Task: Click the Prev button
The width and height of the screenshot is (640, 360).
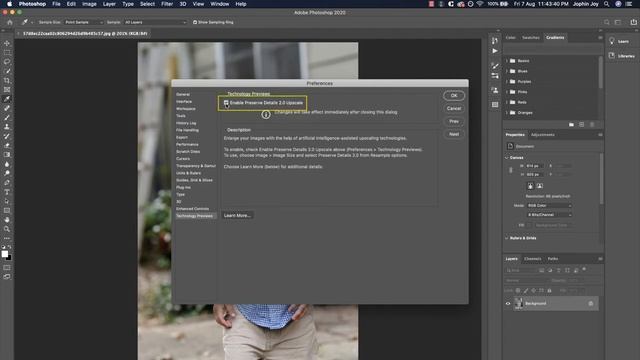Action: [454, 121]
